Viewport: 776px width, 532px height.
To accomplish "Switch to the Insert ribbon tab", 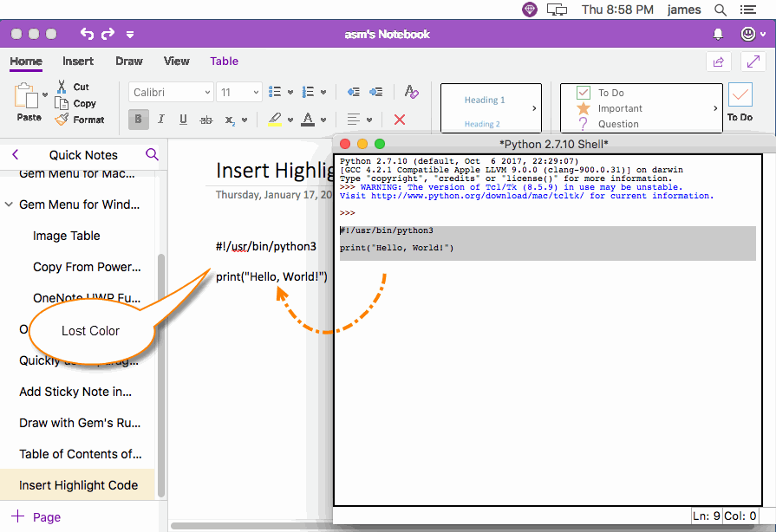I will [x=78, y=62].
